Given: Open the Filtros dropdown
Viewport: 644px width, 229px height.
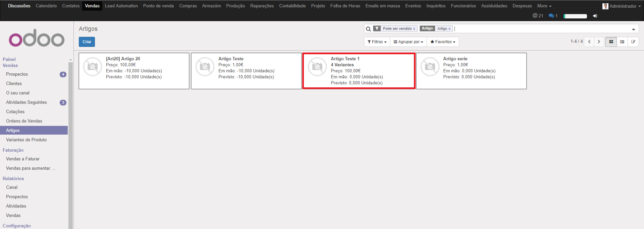Looking at the screenshot, I should click(x=377, y=42).
